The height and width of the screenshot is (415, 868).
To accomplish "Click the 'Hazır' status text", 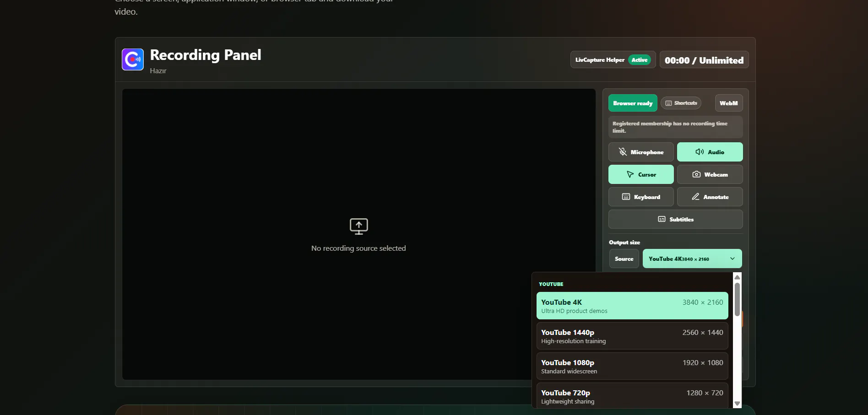I will (158, 71).
